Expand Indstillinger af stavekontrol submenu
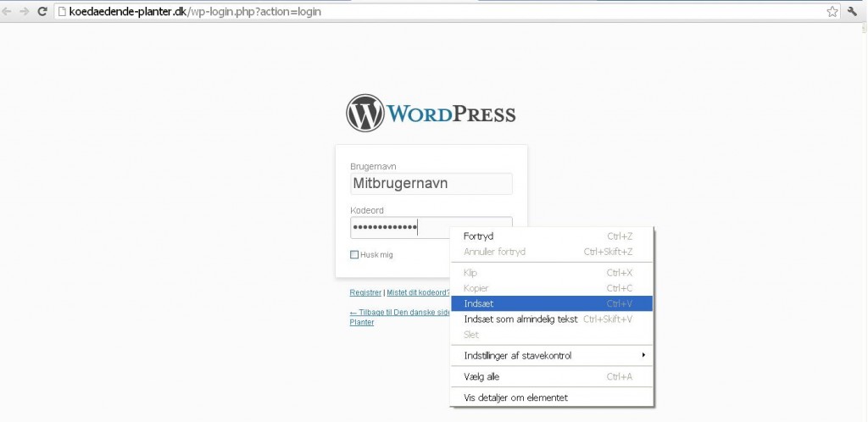The image size is (868, 422). (552, 356)
